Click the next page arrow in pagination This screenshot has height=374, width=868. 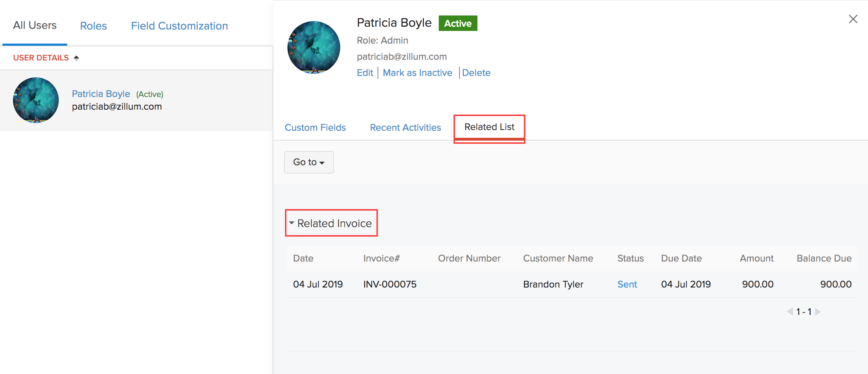click(x=818, y=311)
